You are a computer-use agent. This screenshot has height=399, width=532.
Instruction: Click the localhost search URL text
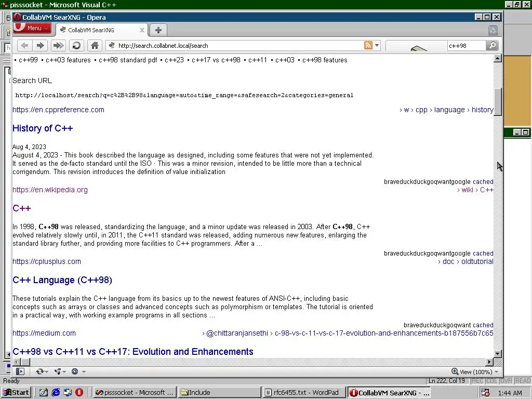tap(184, 96)
